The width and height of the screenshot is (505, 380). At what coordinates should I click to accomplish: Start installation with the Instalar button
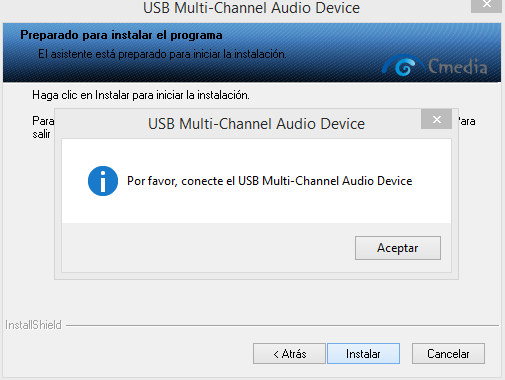coord(363,354)
